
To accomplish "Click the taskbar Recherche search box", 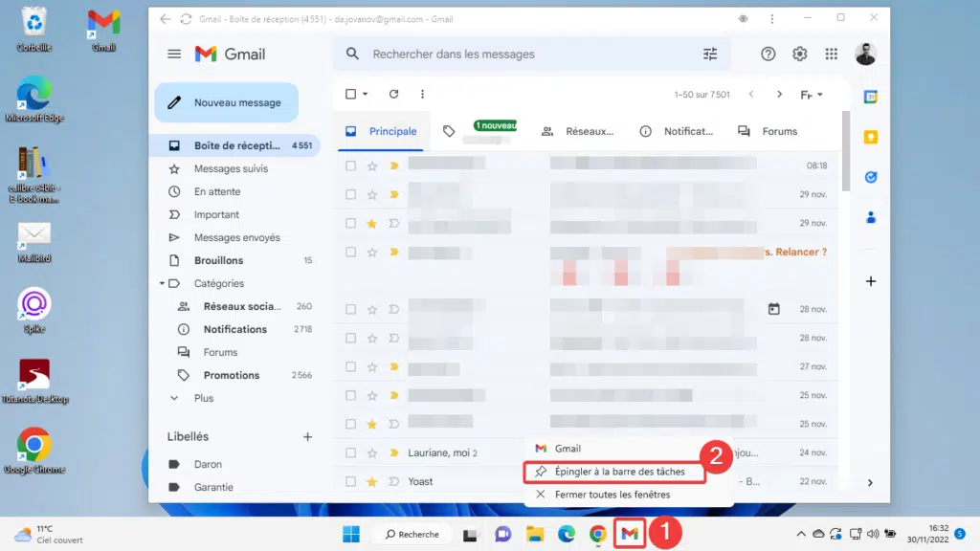I will [x=412, y=534].
